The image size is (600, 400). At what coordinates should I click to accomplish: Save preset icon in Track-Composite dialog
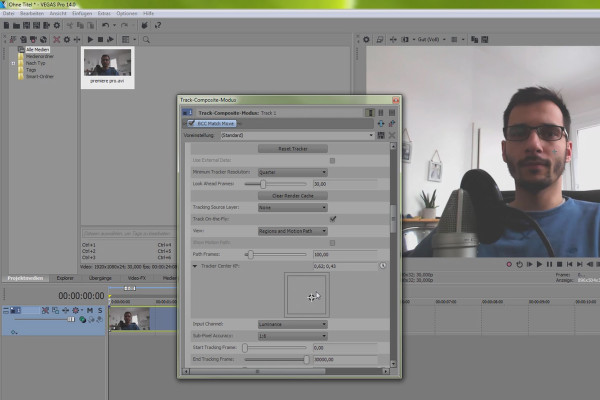point(381,135)
